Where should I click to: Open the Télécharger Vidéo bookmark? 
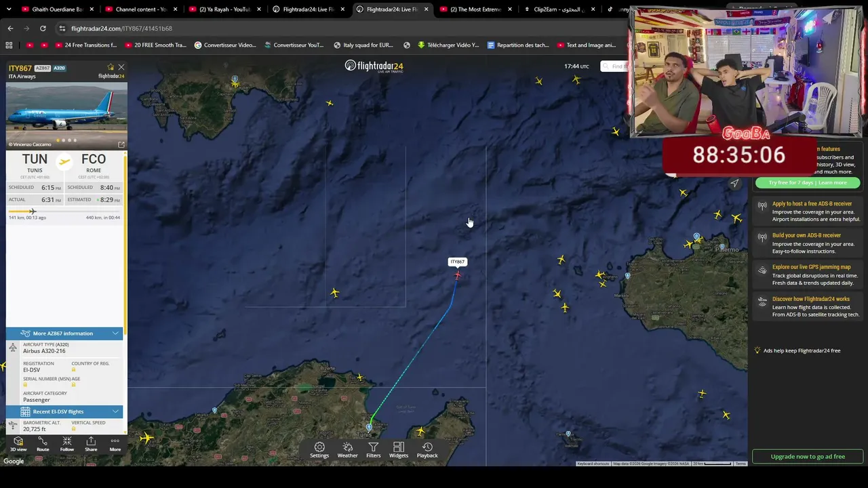(x=448, y=45)
